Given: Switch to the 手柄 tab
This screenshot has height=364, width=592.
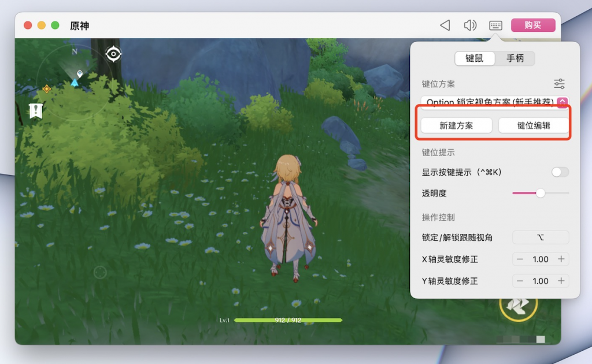Looking at the screenshot, I should [515, 58].
